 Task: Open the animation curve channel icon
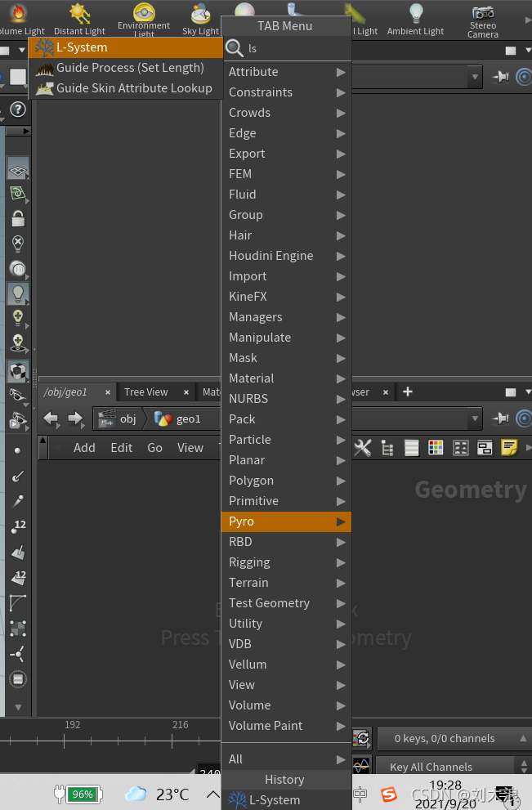click(x=361, y=766)
